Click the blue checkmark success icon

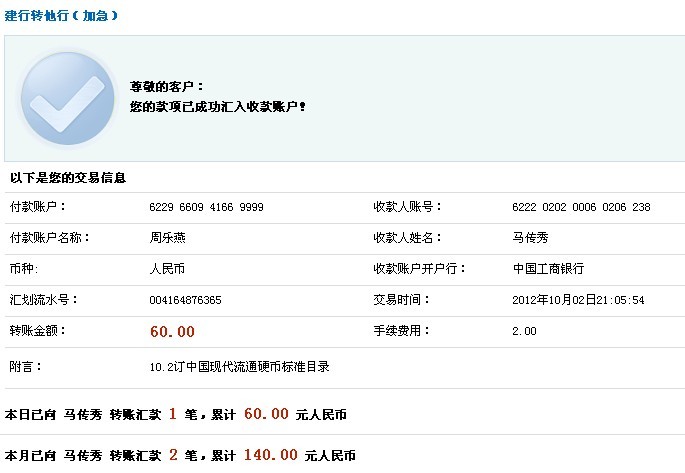click(x=67, y=98)
